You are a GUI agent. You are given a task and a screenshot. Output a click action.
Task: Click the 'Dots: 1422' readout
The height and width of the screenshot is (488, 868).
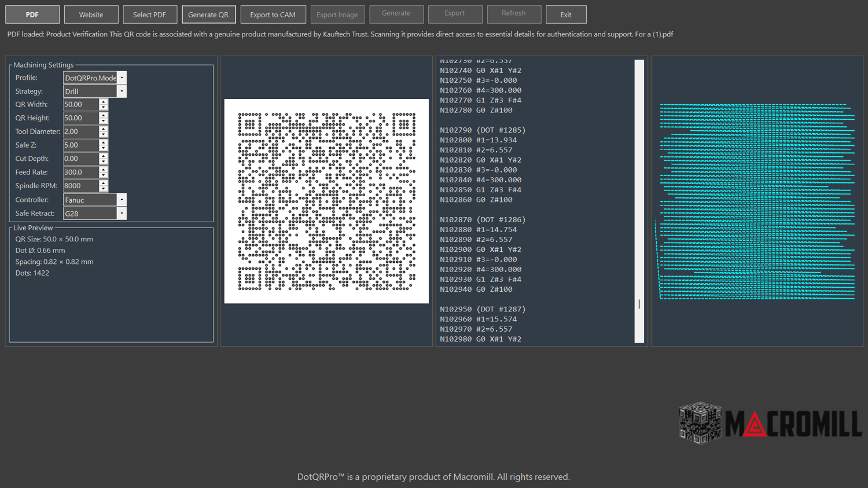pyautogui.click(x=32, y=273)
